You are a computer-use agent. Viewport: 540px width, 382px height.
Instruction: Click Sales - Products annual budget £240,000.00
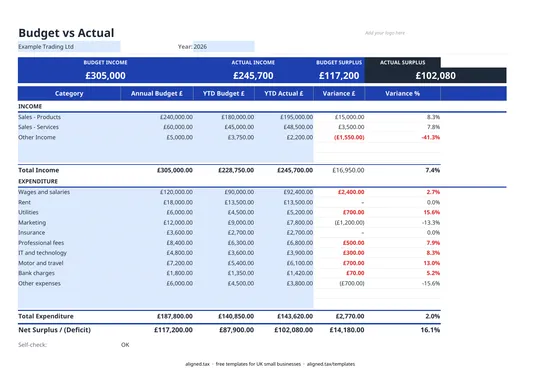pos(176,117)
